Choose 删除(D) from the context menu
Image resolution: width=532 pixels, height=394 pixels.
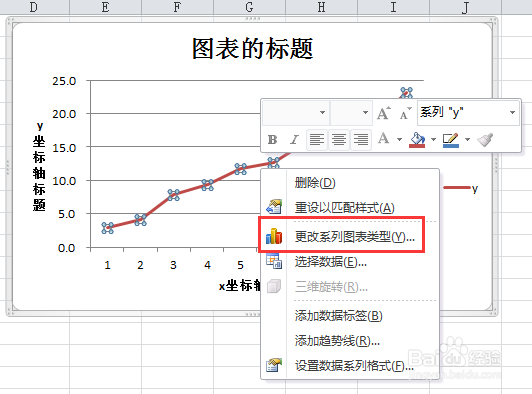[350, 183]
